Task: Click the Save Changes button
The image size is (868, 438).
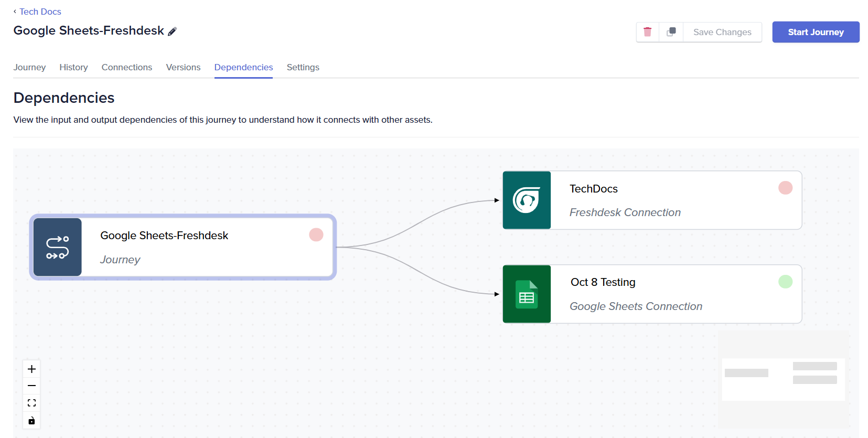Action: [x=722, y=32]
